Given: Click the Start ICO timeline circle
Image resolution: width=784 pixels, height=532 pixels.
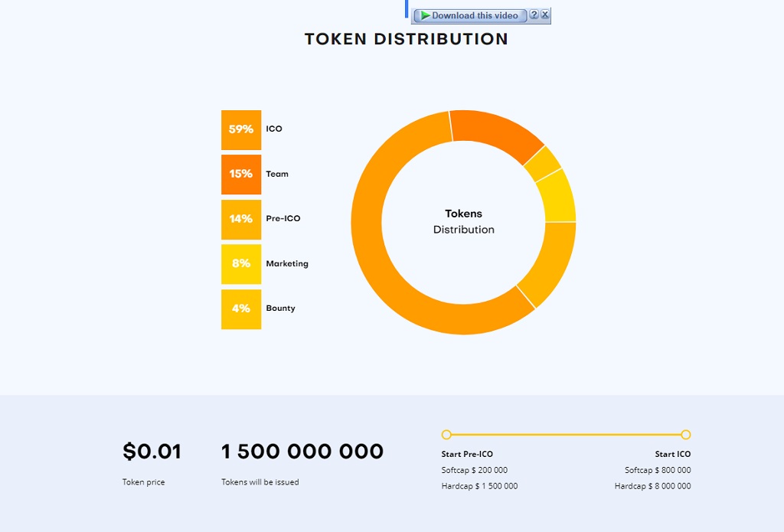Looking at the screenshot, I should pos(686,435).
